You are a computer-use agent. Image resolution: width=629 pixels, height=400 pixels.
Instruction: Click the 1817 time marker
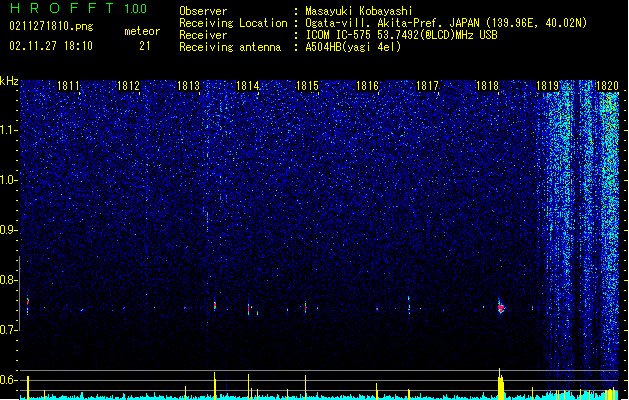click(x=427, y=86)
